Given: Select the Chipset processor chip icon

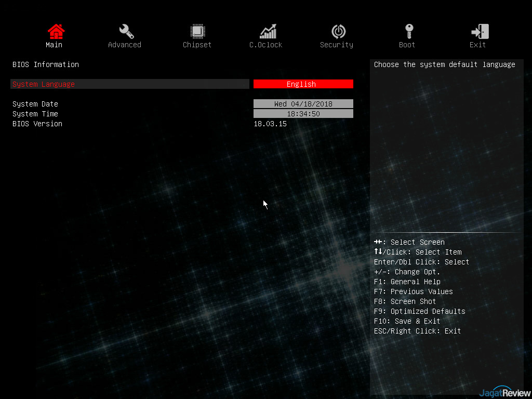Looking at the screenshot, I should coord(197,31).
